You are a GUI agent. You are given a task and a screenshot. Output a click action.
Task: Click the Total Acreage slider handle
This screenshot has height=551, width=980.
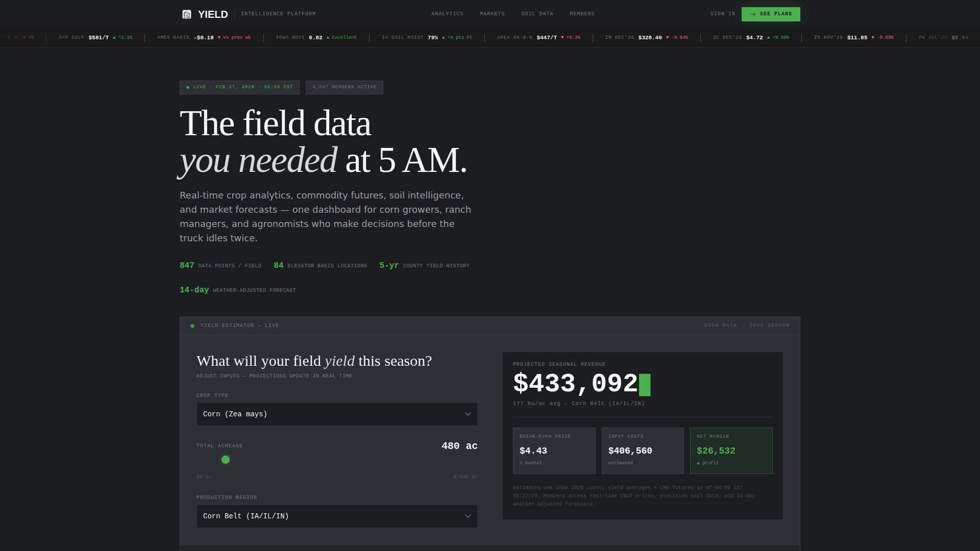click(226, 460)
